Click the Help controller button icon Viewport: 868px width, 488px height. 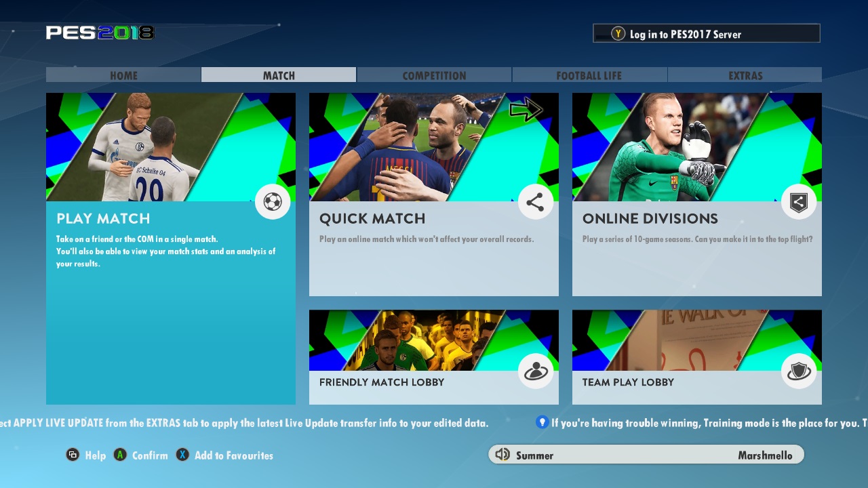coord(73,455)
